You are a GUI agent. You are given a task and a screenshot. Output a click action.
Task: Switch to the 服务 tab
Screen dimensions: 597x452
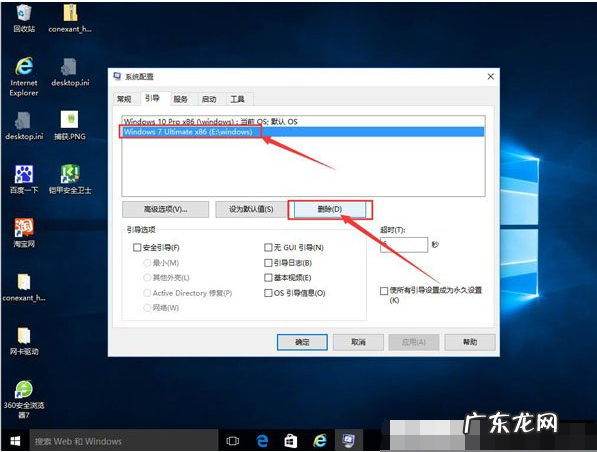point(180,99)
